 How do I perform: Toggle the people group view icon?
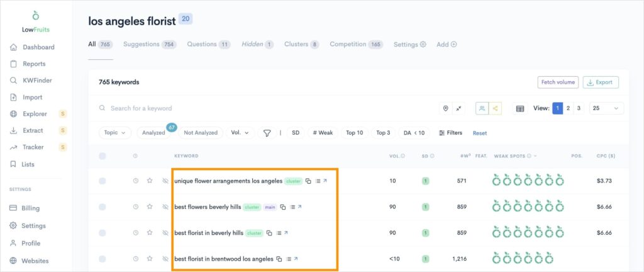click(x=482, y=108)
